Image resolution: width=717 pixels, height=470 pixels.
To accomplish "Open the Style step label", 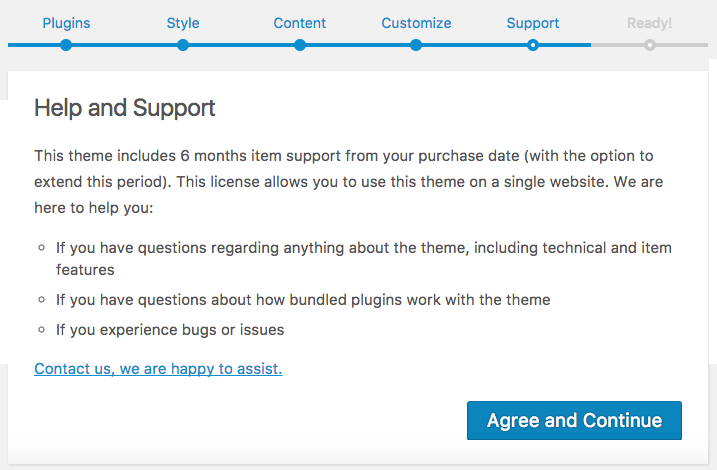I will [183, 23].
